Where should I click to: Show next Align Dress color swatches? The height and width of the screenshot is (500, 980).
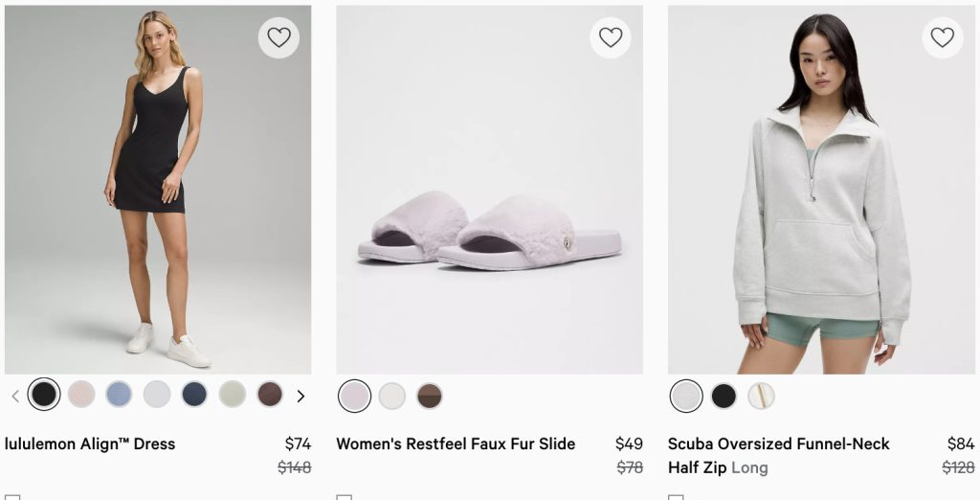coord(301,396)
